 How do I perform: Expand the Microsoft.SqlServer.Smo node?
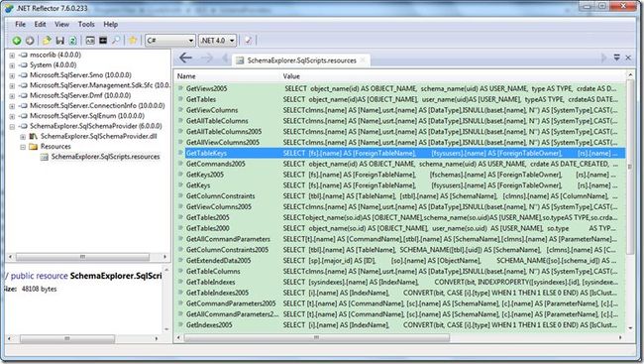[x=12, y=75]
